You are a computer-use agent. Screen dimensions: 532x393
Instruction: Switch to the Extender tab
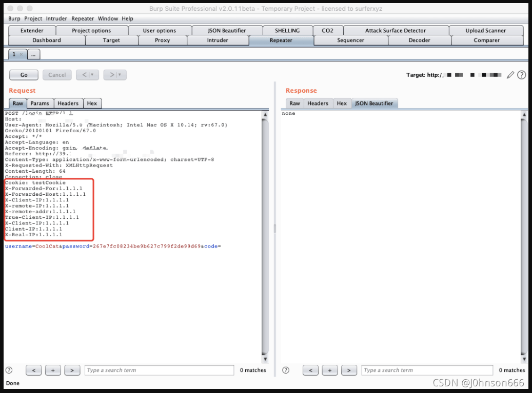32,31
